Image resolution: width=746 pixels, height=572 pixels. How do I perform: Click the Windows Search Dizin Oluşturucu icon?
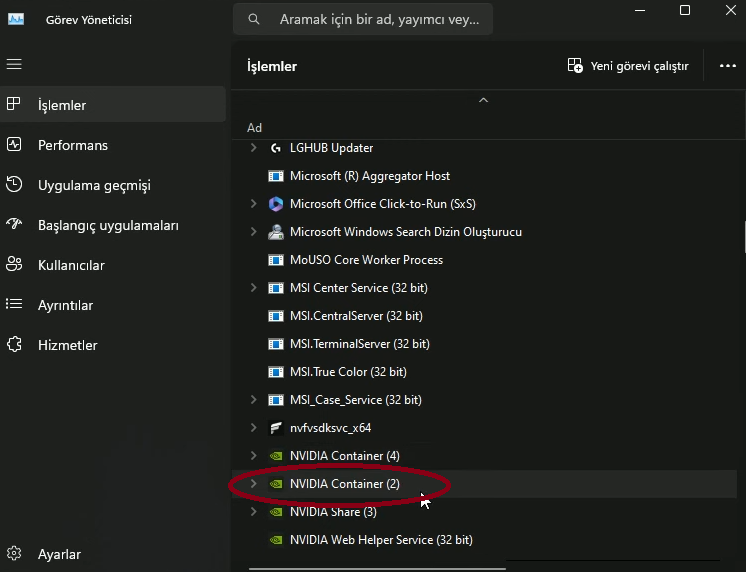(x=276, y=232)
